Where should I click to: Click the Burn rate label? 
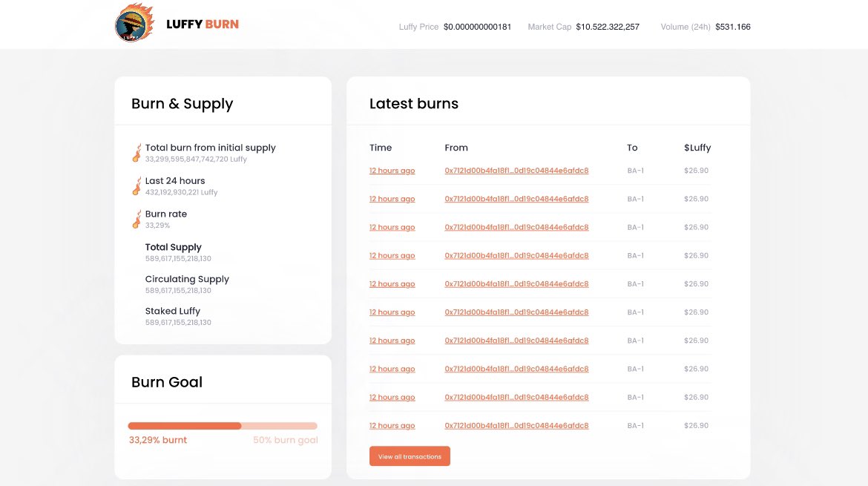point(166,214)
